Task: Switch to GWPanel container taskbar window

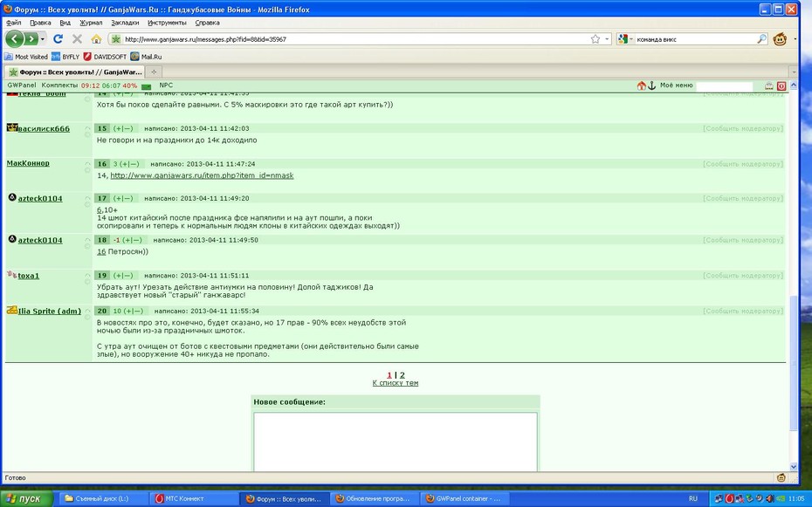Action: tap(464, 499)
